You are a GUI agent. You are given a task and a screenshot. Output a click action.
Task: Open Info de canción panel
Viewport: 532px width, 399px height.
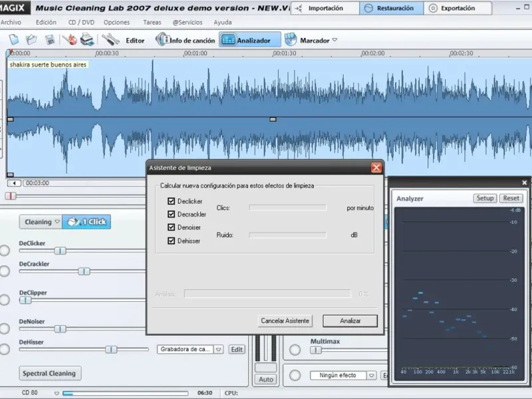[x=186, y=40]
